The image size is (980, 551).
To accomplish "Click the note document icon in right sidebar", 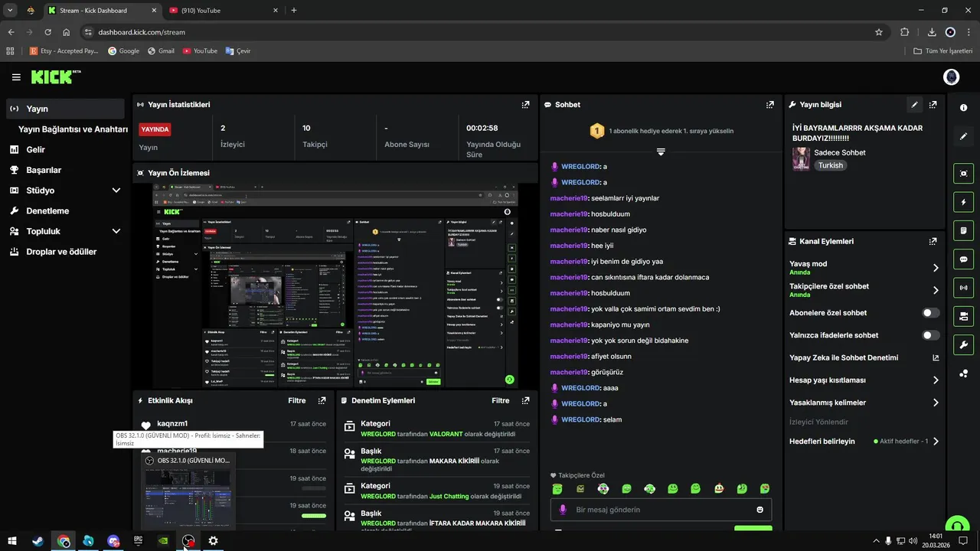I will 964,230.
